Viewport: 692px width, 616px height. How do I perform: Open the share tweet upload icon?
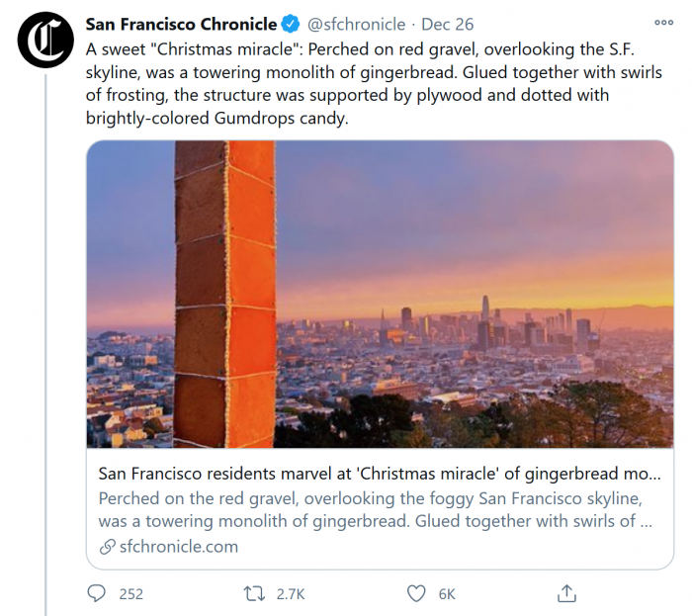[x=566, y=593]
